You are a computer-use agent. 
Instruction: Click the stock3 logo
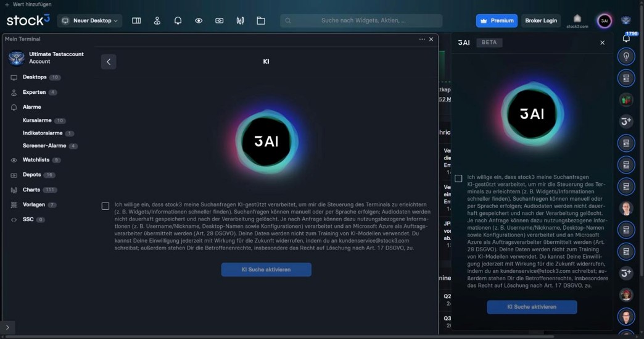pos(28,20)
